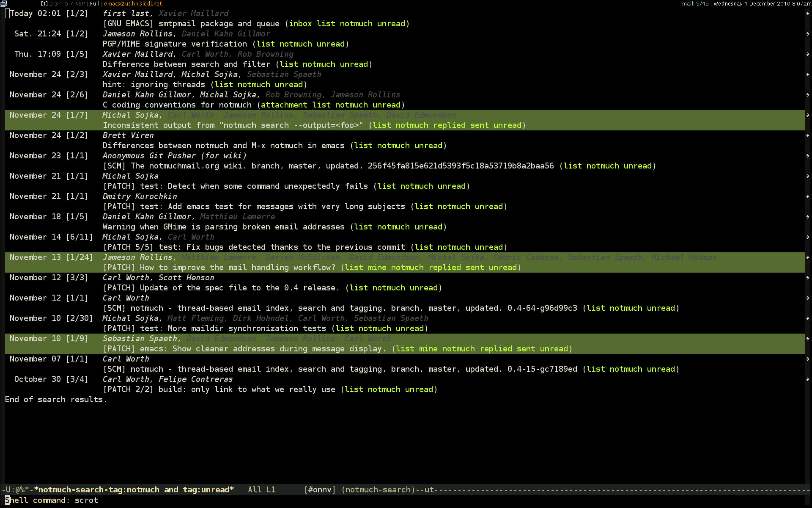Image resolution: width=812 pixels, height=508 pixels.
Task: Open the PGP/MIME signature verification thread
Action: pos(175,44)
